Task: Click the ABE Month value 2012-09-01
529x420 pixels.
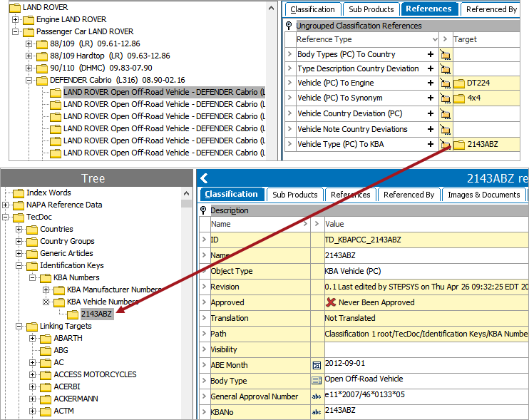Action: (x=345, y=364)
